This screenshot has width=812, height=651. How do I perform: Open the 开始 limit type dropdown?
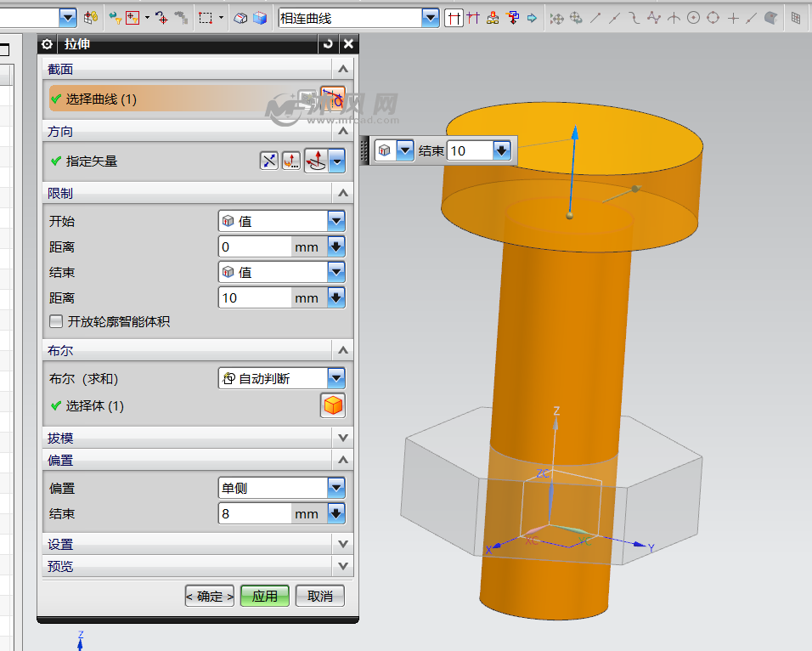pyautogui.click(x=282, y=221)
